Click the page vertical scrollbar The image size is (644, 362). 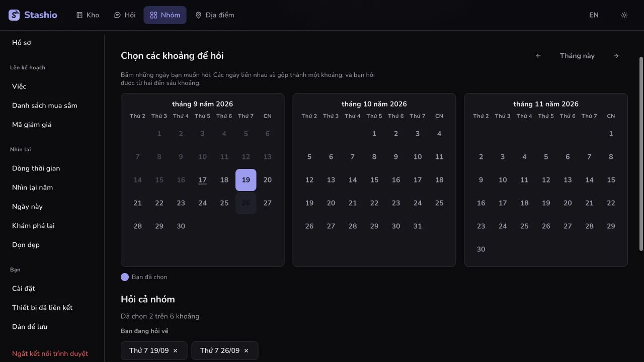pyautogui.click(x=641, y=153)
